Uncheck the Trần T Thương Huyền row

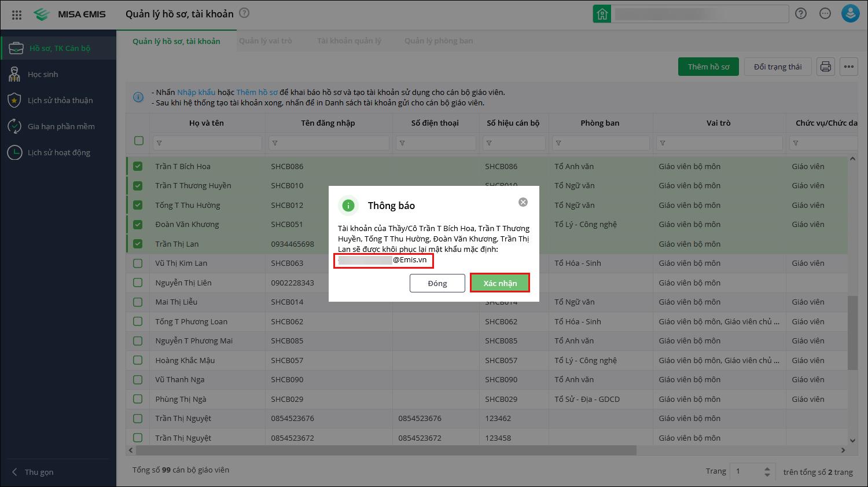click(x=138, y=186)
